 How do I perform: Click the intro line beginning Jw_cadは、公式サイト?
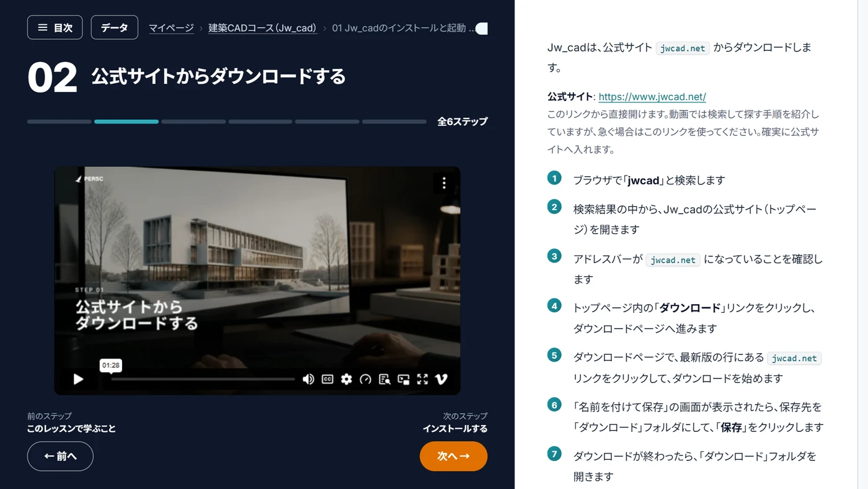[680, 57]
